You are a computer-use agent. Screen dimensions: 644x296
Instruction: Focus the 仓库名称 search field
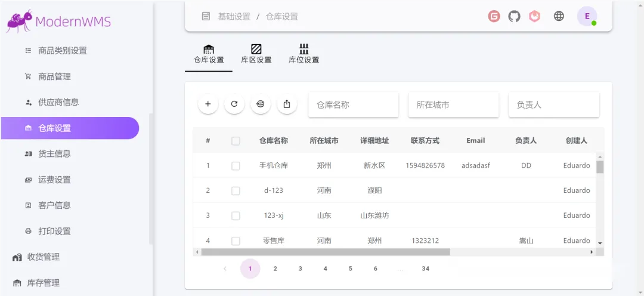pyautogui.click(x=353, y=104)
